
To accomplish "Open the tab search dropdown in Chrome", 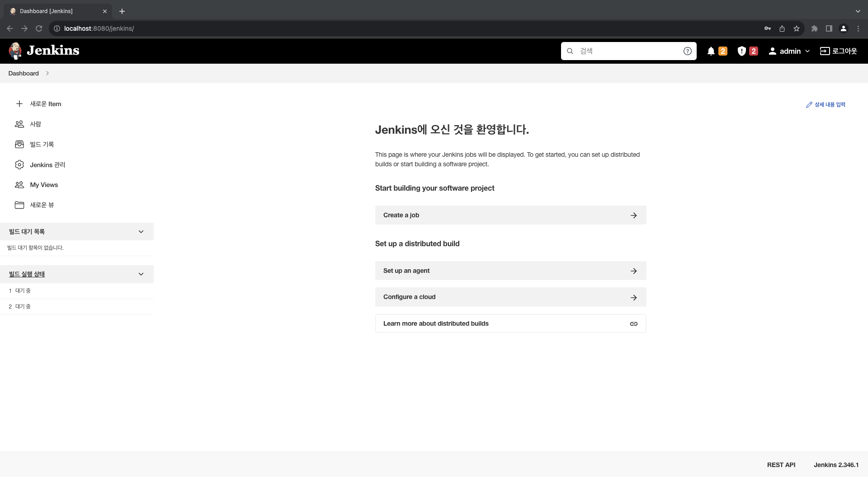I will (x=858, y=11).
